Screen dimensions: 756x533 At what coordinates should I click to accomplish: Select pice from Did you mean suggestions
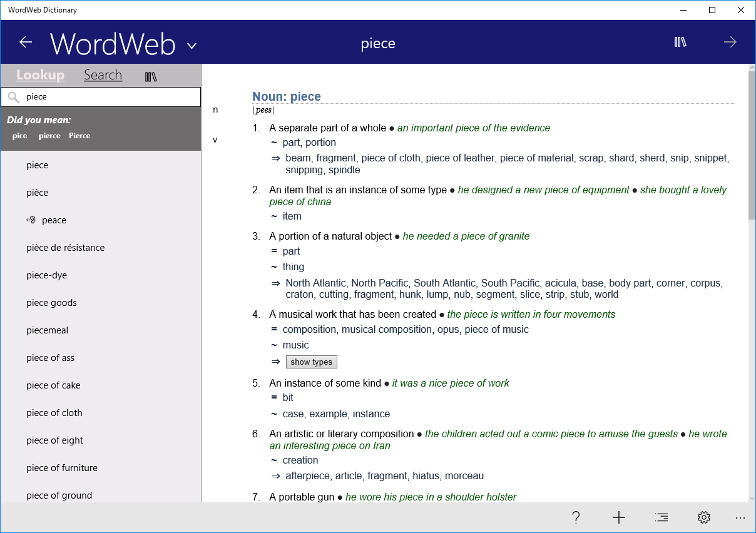(19, 135)
